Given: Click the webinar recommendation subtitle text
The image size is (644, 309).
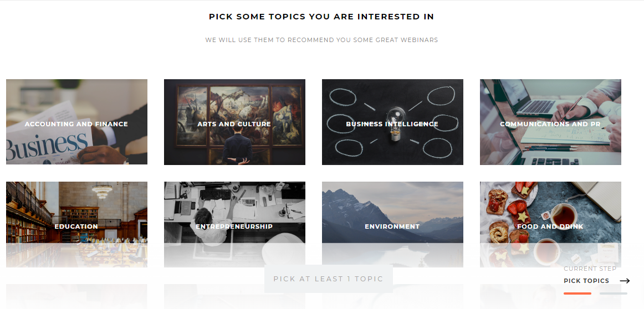Looking at the screenshot, I should tap(321, 40).
